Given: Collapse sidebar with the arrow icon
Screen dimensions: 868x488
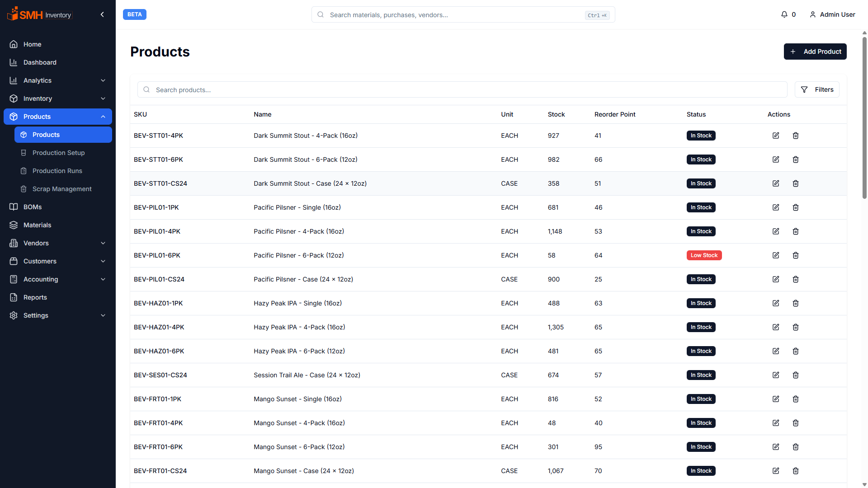Looking at the screenshot, I should (102, 14).
